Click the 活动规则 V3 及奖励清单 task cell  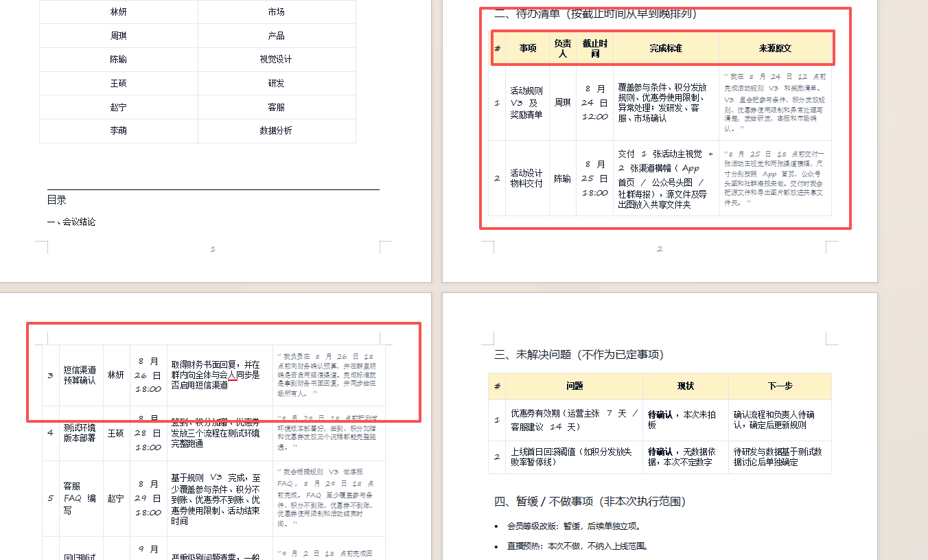coord(527,103)
